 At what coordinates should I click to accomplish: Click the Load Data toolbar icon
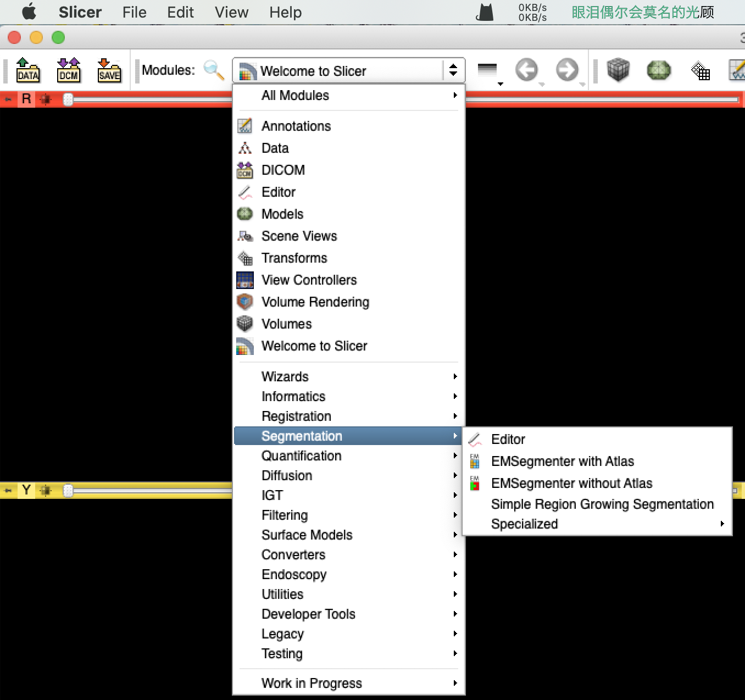point(27,70)
